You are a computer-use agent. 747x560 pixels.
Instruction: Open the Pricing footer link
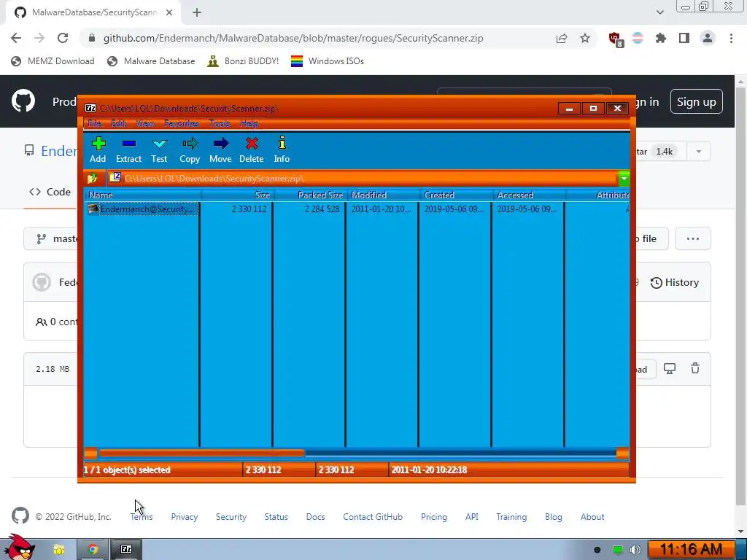(x=433, y=517)
